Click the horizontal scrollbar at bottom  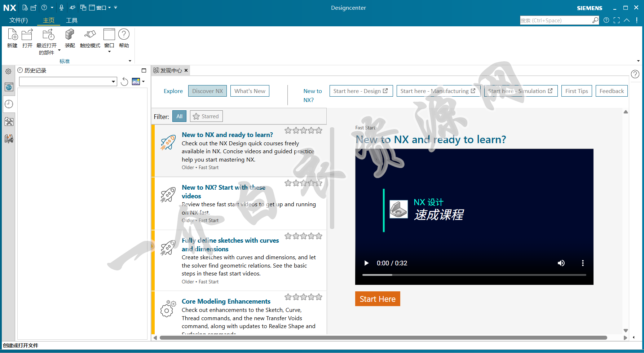pos(383,338)
